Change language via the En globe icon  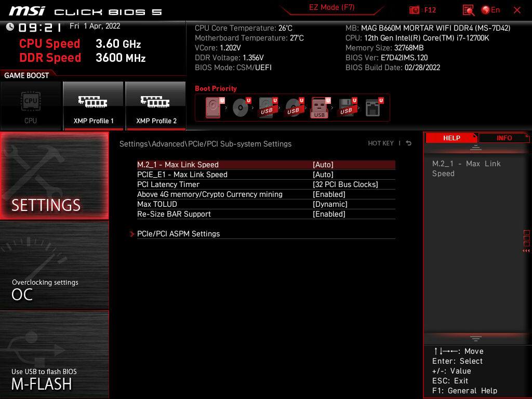[x=490, y=10]
